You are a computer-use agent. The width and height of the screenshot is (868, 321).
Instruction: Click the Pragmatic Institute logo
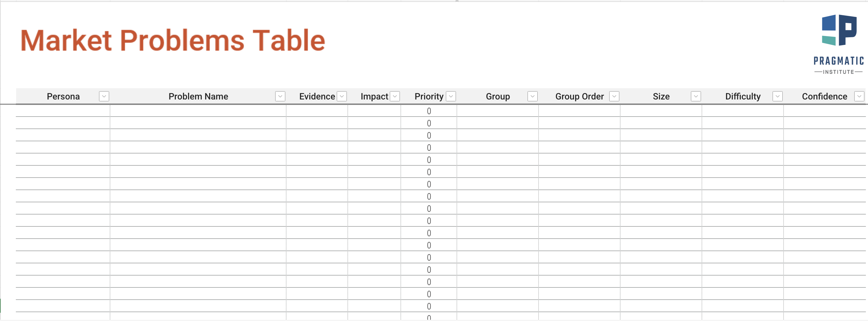(x=839, y=44)
